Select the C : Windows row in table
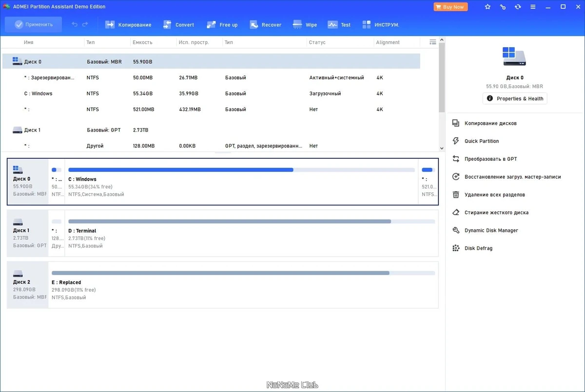Image resolution: width=585 pixels, height=392 pixels. click(x=211, y=93)
